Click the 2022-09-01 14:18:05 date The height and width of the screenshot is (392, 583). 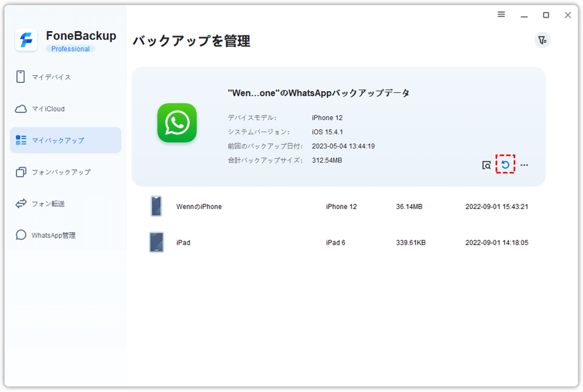tap(497, 243)
